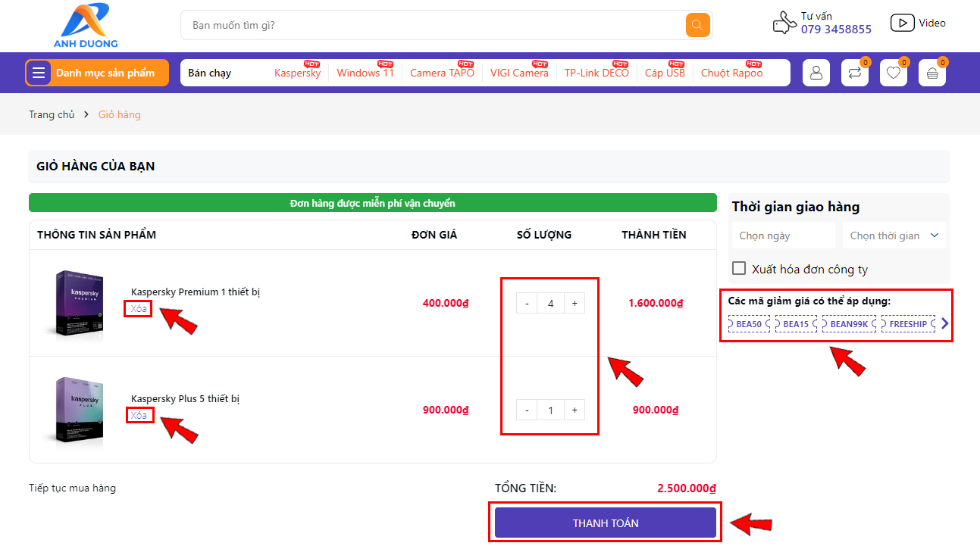The image size is (980, 546).
Task: Click the Kaspersky Plus 900.000₫ unit price
Action: coord(446,410)
